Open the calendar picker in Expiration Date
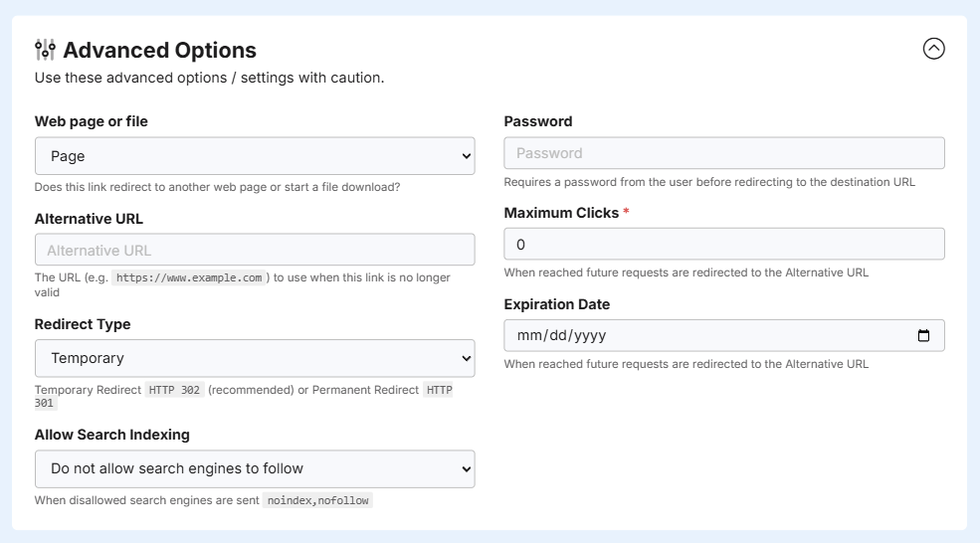 [x=923, y=335]
